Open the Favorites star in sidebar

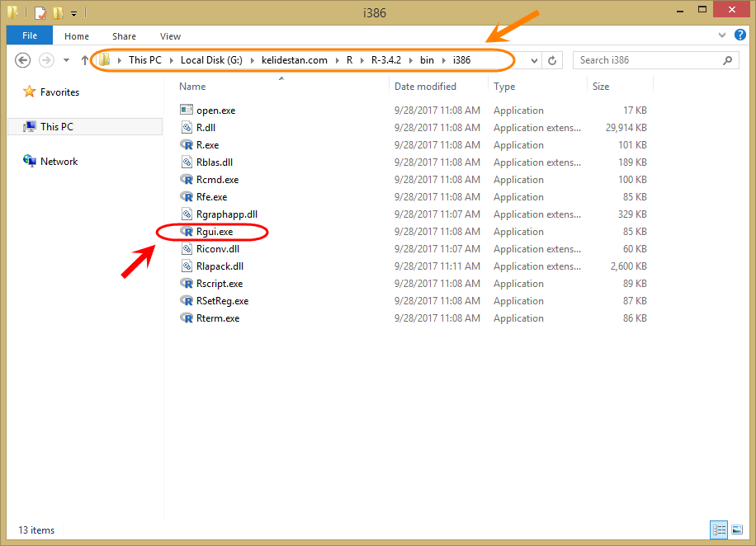(x=30, y=92)
